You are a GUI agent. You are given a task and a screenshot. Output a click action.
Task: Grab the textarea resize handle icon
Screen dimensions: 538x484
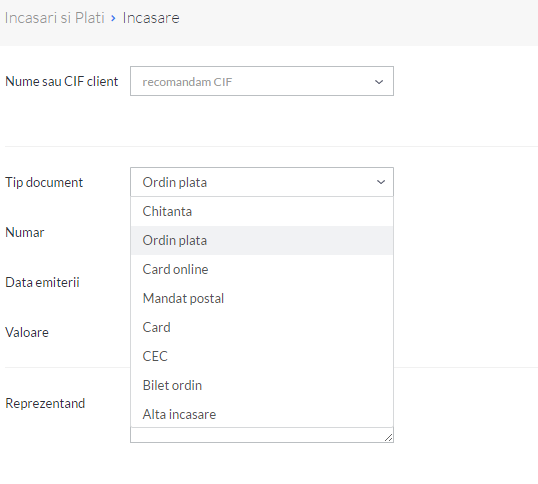(388, 437)
